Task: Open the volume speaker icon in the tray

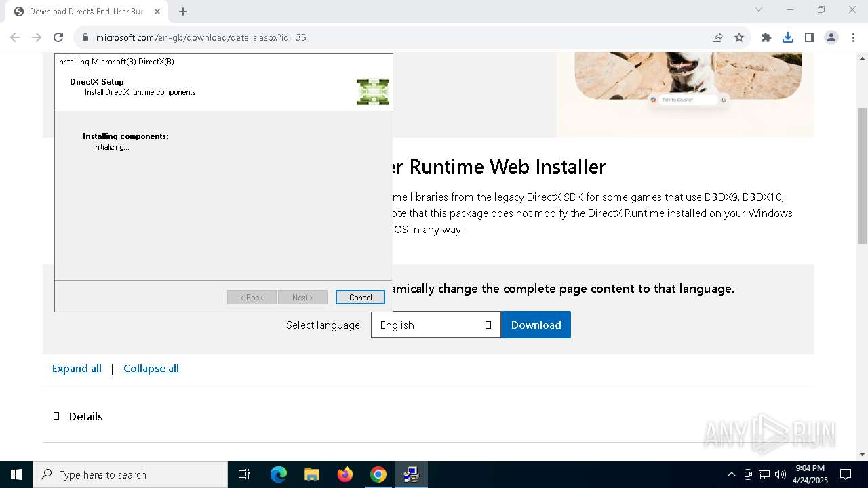Action: coord(781,474)
